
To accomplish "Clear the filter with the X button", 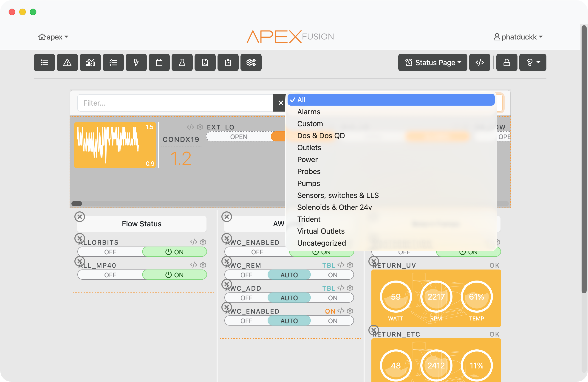I will [280, 103].
